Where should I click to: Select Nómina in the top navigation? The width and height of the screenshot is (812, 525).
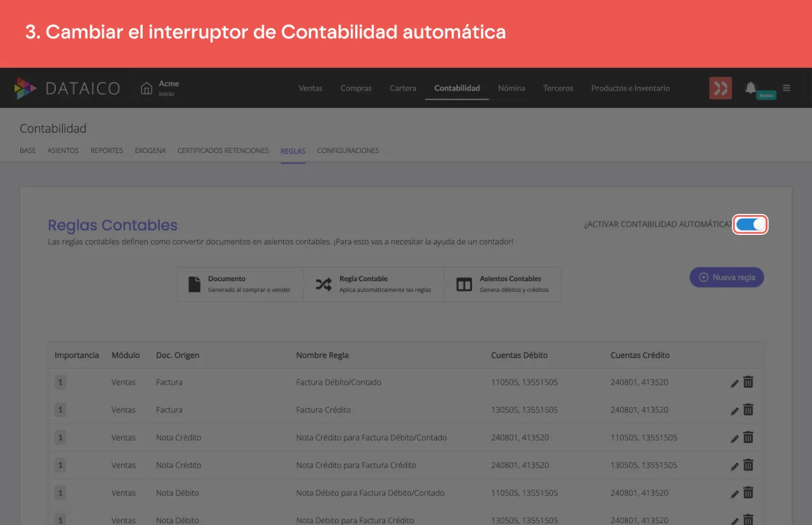[x=511, y=88]
